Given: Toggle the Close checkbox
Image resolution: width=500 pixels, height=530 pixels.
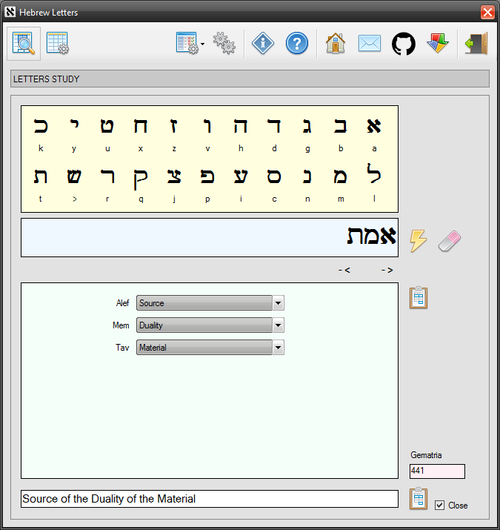Looking at the screenshot, I should (x=439, y=505).
